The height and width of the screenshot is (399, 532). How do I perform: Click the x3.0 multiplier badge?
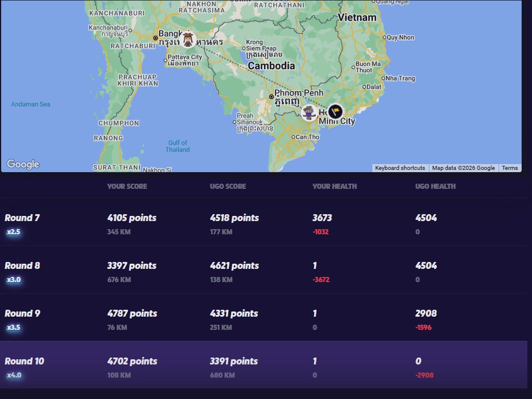pos(14,280)
